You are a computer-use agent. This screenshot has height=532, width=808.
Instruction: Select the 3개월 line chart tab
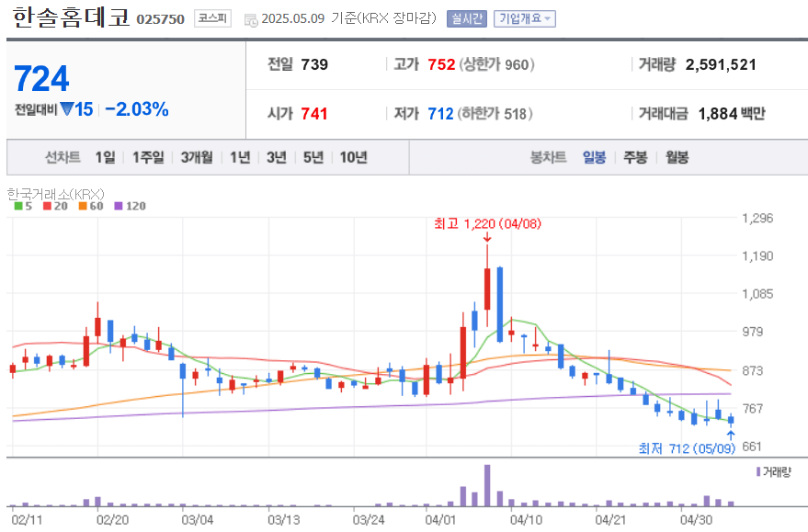197,157
